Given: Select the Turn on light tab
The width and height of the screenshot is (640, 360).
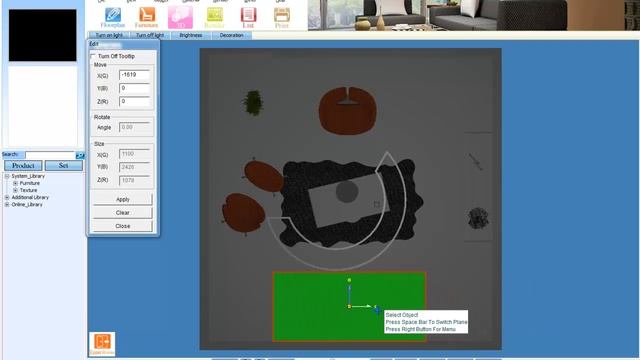Looking at the screenshot, I should [109, 36].
